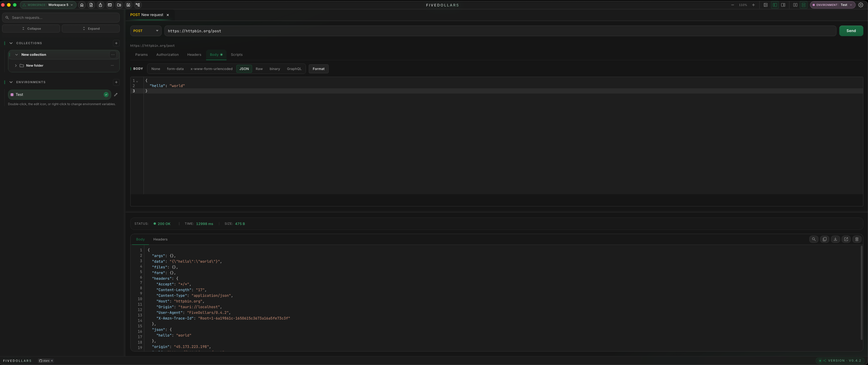The width and height of the screenshot is (868, 365).
Task: Click the Send button
Action: click(x=851, y=31)
